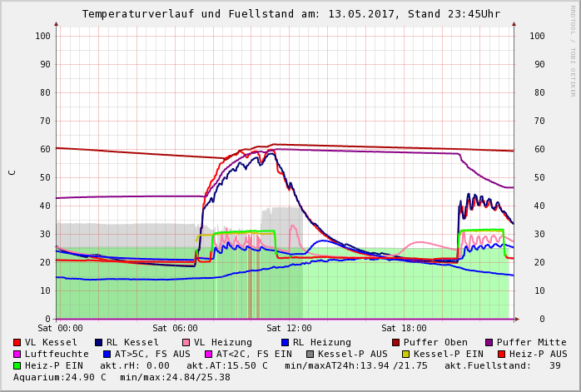581x392 pixels.
Task: Click the red VL Kessel legend swatch
Action: pyautogui.click(x=17, y=342)
